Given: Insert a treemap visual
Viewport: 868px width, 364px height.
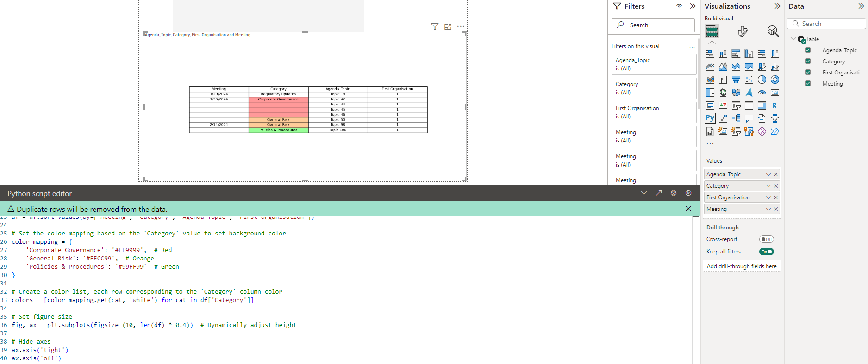Looking at the screenshot, I should 710,93.
